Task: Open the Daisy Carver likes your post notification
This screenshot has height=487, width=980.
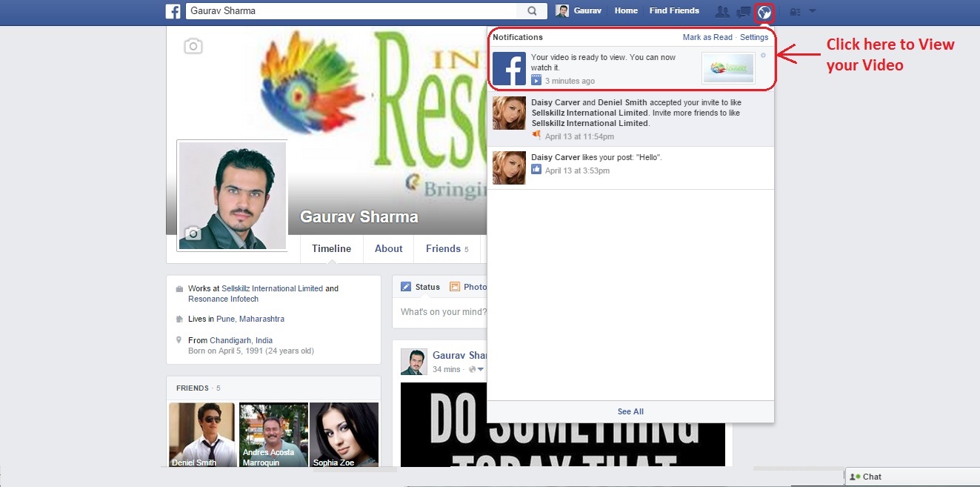Action: click(631, 168)
